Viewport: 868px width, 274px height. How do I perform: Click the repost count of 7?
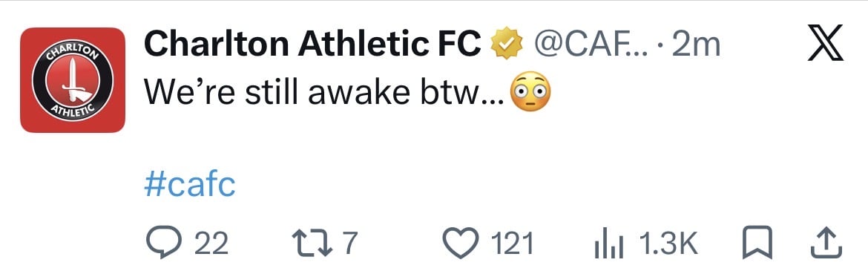pos(350,244)
